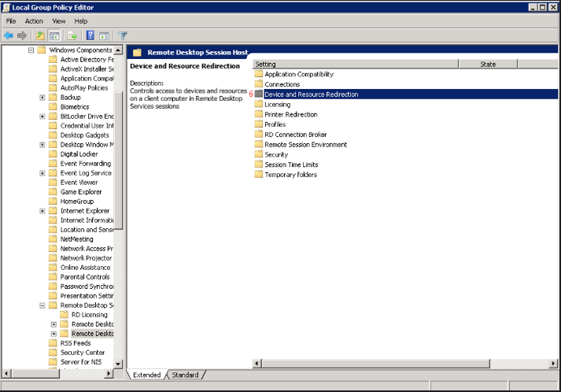Click tree pane scroll up arrow

coord(118,50)
